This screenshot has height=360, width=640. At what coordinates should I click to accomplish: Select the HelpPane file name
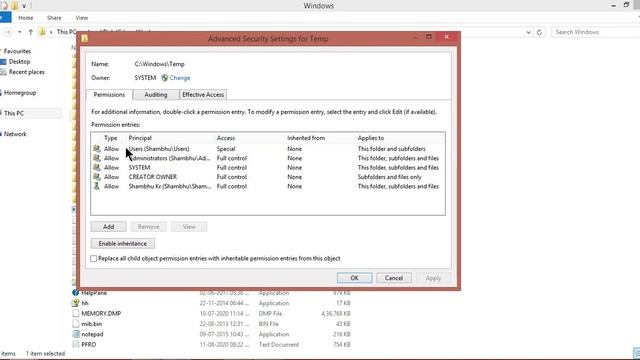94,293
